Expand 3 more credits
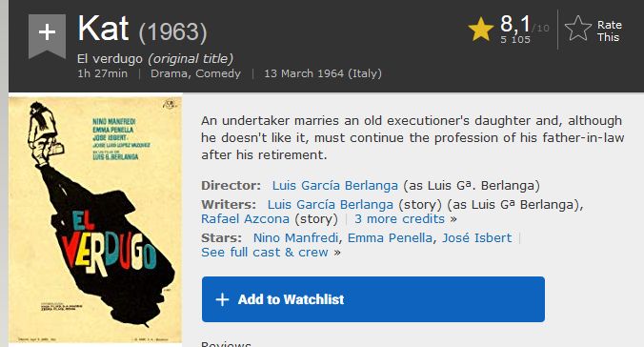Screen dimensions: 644x347 coord(399,218)
